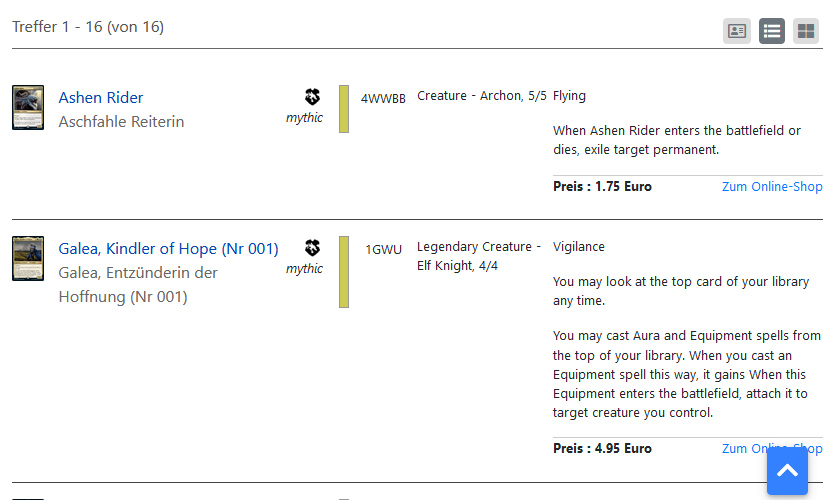This screenshot has width=831, height=500.
Task: Click the Treffer 1 - 16 results count
Action: (x=88, y=27)
